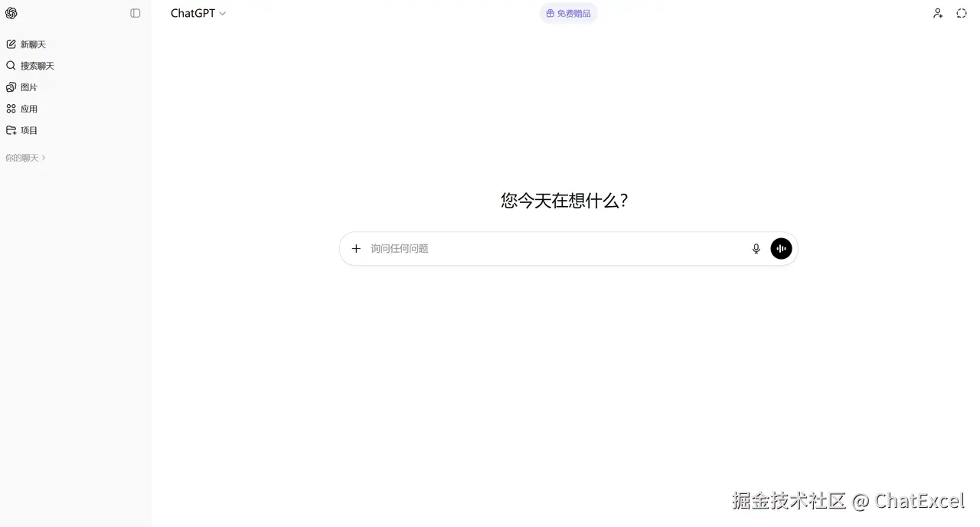Start a new chat via 新聊天
Screen dimensions: 980x527
tap(26, 44)
